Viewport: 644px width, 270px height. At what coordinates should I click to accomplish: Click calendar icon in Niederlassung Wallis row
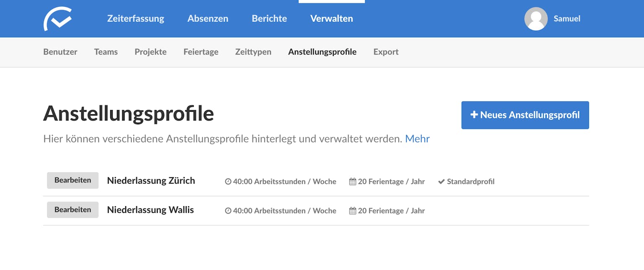(x=353, y=211)
